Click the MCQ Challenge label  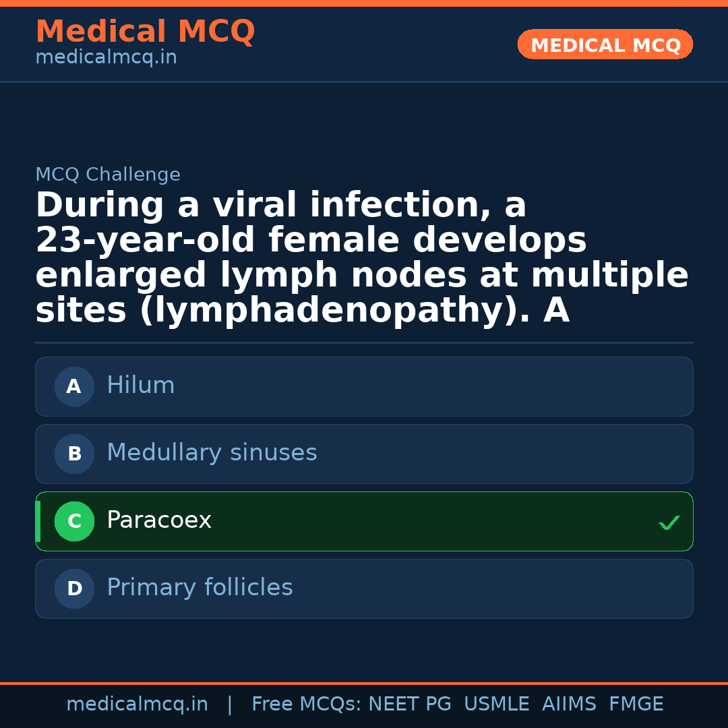pos(108,175)
